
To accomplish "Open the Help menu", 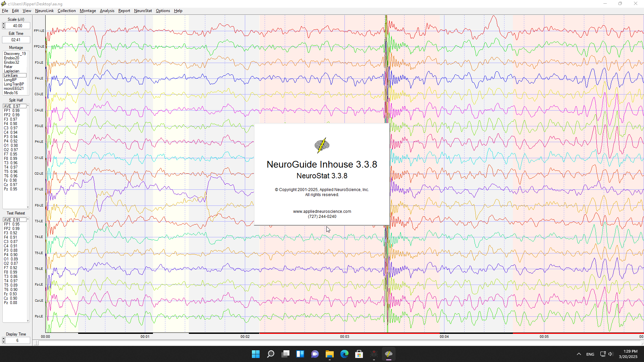I will (x=178, y=11).
